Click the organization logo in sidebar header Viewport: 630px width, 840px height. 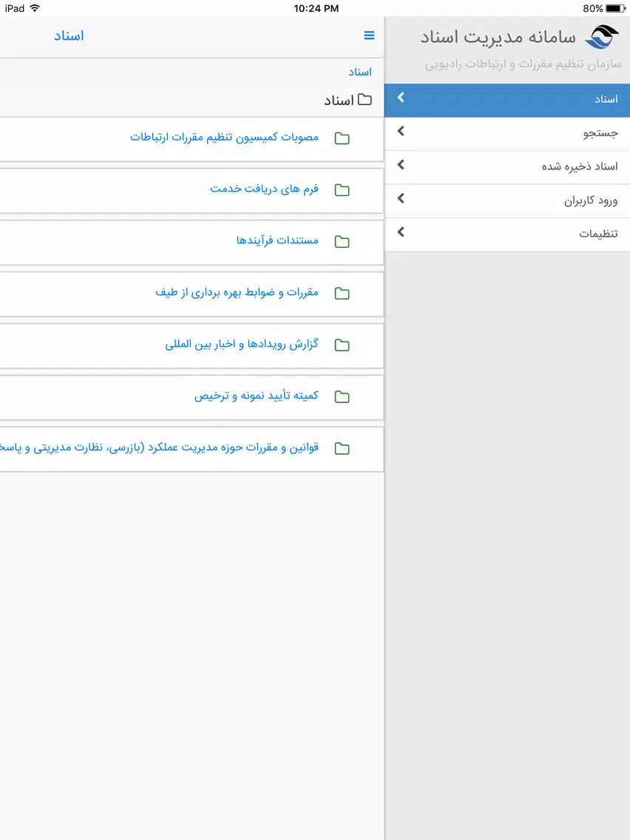tap(602, 37)
